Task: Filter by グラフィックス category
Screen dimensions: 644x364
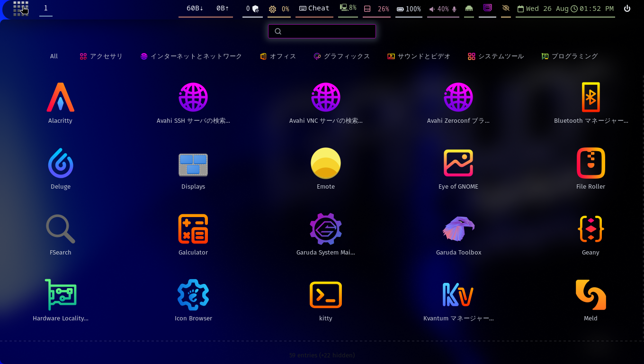Action: [x=341, y=56]
